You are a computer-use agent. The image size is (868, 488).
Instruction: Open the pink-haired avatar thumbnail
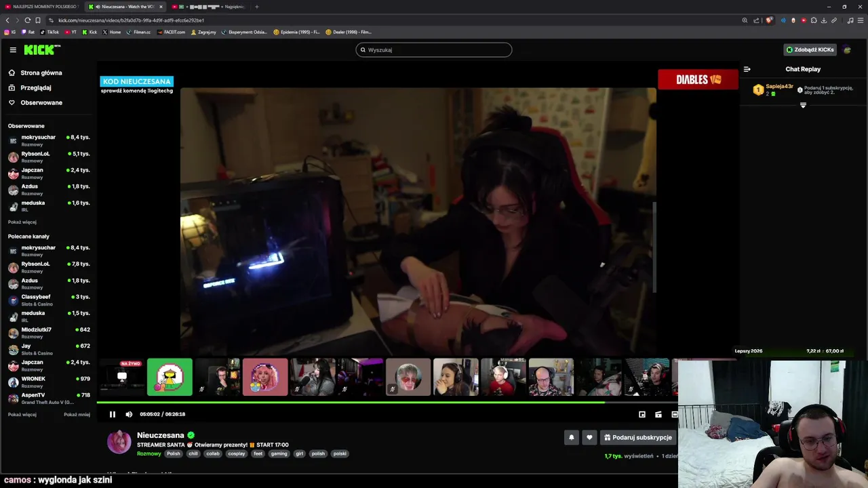click(265, 377)
